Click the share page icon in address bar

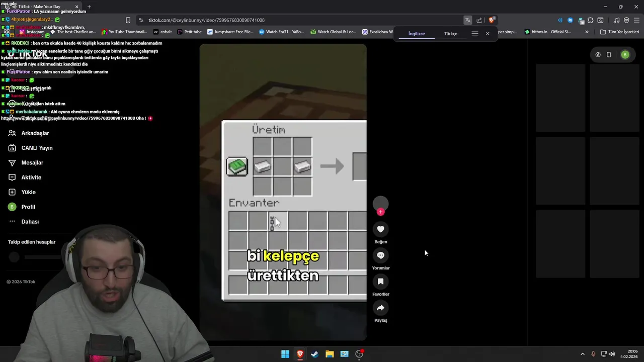point(479,20)
